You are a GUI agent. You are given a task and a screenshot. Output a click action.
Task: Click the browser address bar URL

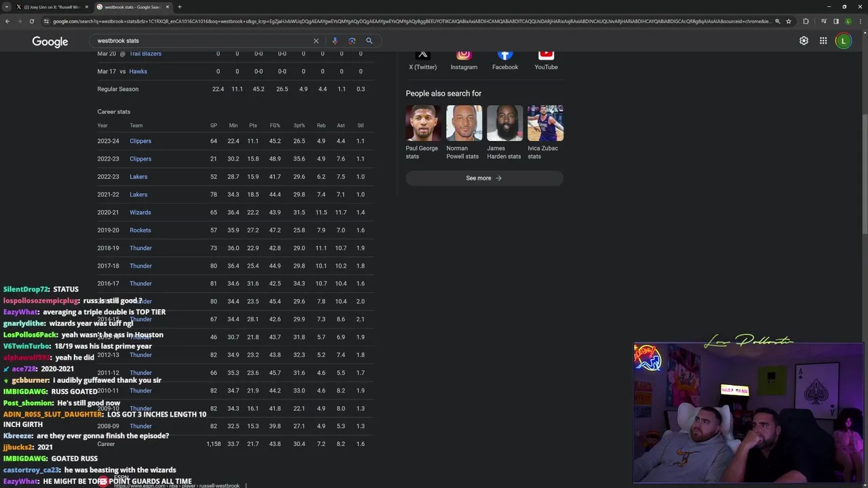(x=412, y=21)
